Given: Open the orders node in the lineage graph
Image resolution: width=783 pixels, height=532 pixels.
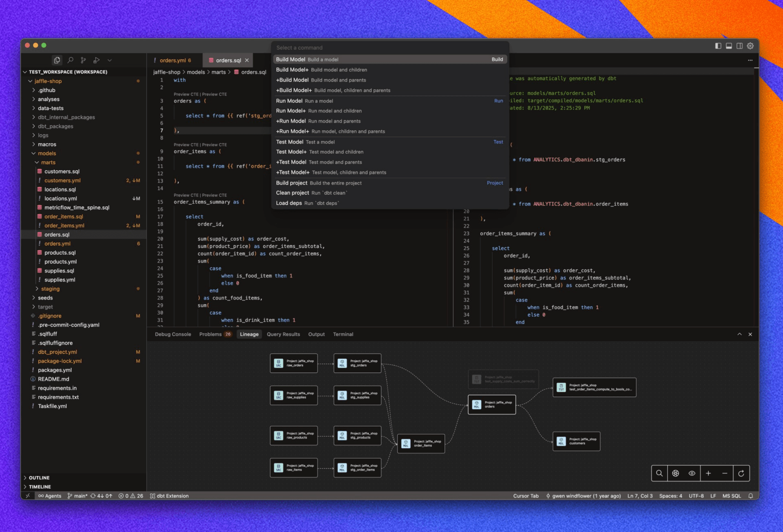Looking at the screenshot, I should (x=491, y=404).
